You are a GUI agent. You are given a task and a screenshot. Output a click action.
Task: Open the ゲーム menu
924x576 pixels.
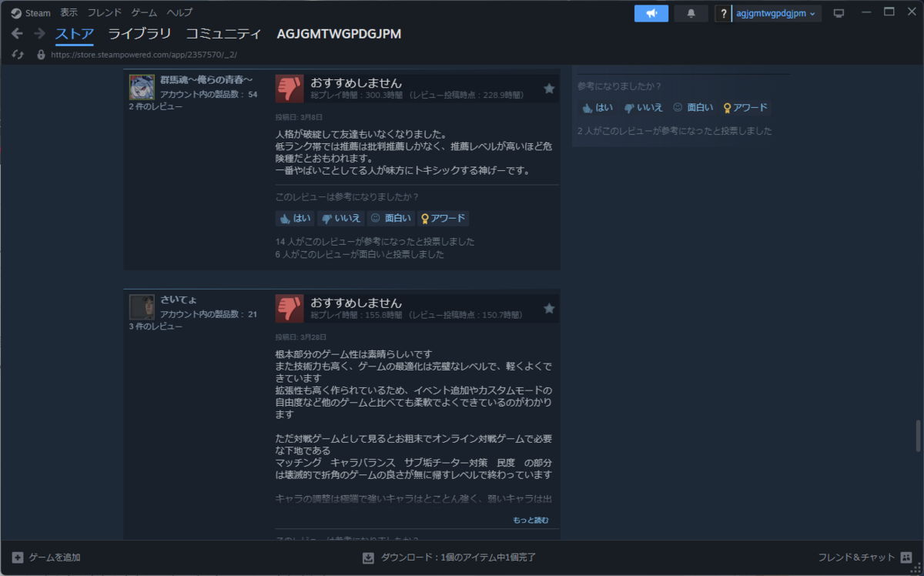click(x=144, y=13)
